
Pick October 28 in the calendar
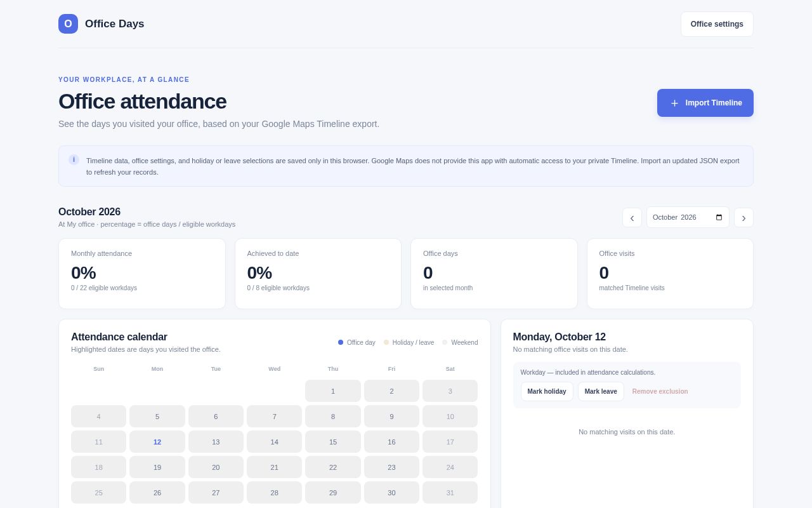pyautogui.click(x=275, y=493)
